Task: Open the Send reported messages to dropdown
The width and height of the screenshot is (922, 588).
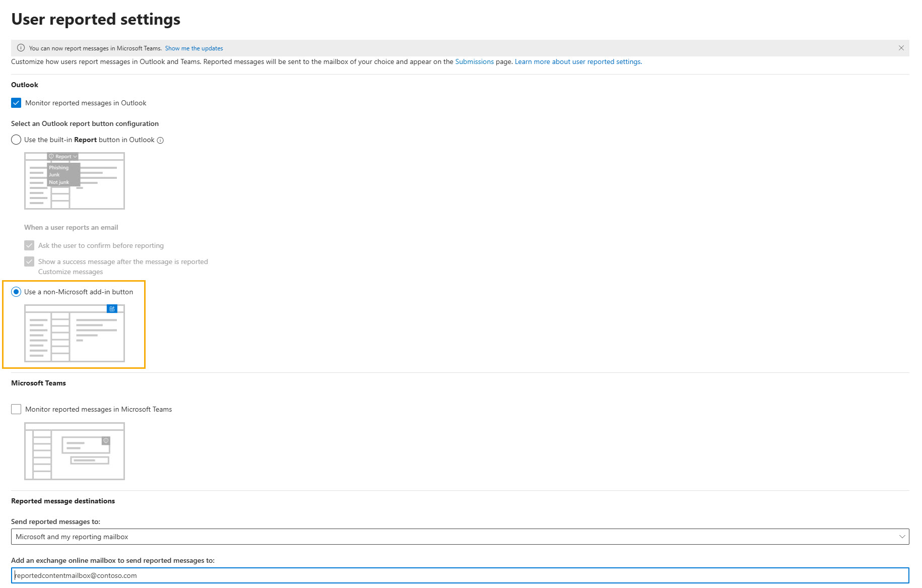Action: tap(453, 537)
